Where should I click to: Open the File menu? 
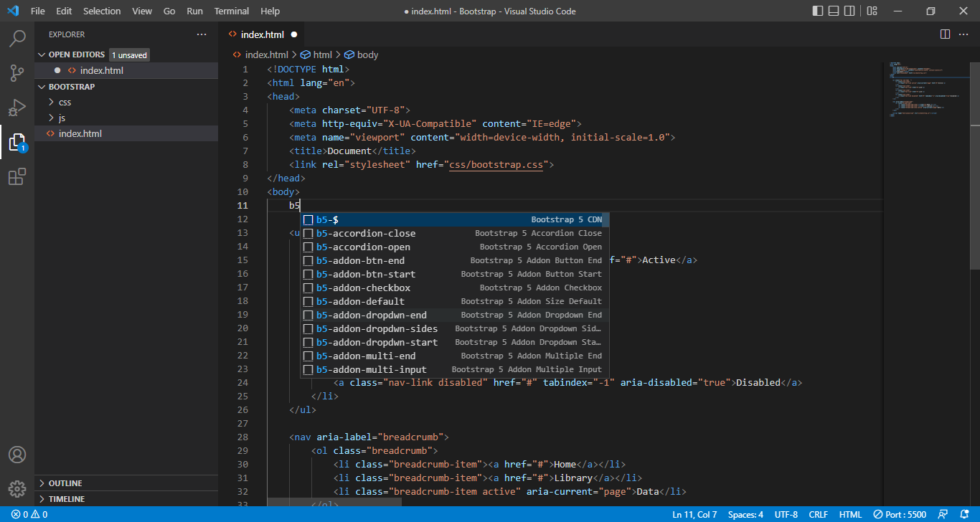[x=38, y=11]
